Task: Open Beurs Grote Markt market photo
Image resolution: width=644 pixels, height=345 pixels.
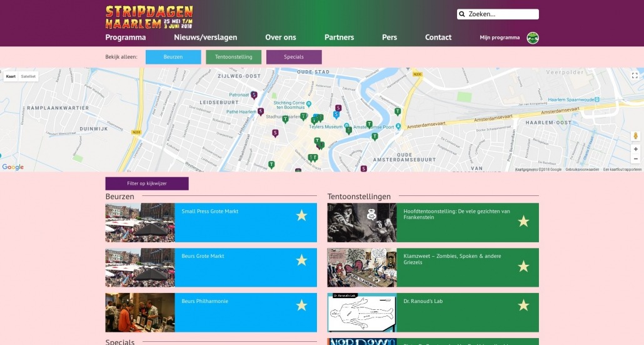Action: (x=140, y=267)
